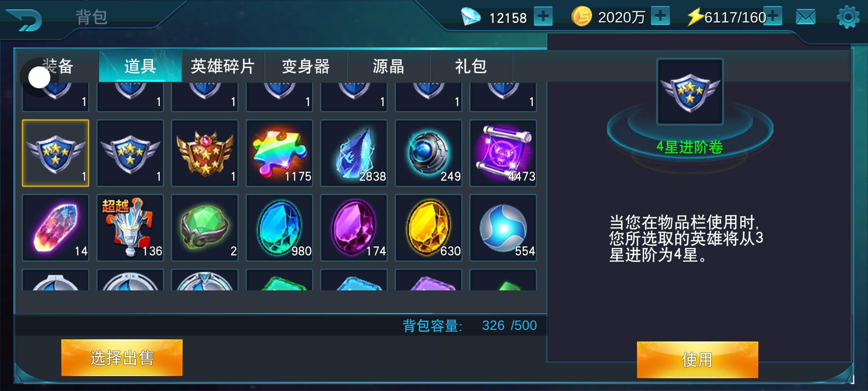
Task: Switch to the 英雄碎片 tab
Action: (x=223, y=66)
